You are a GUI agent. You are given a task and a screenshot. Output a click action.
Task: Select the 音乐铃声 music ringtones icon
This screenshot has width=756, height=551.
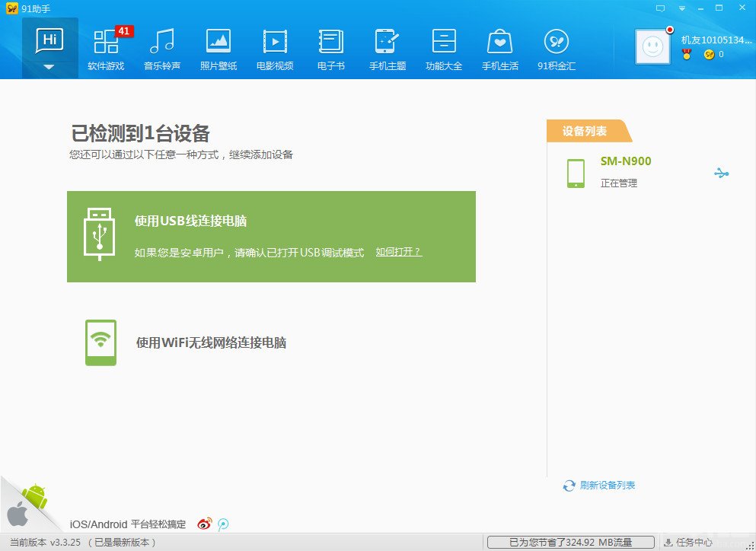coord(161,46)
